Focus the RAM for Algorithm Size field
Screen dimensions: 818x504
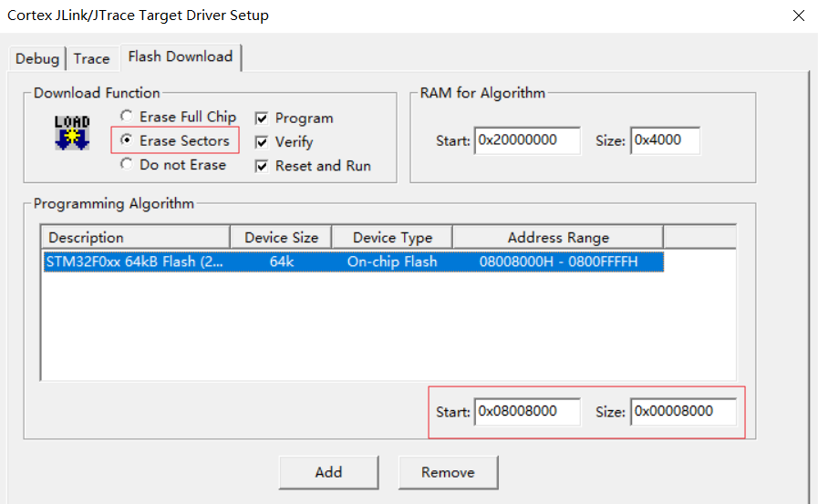tap(665, 140)
